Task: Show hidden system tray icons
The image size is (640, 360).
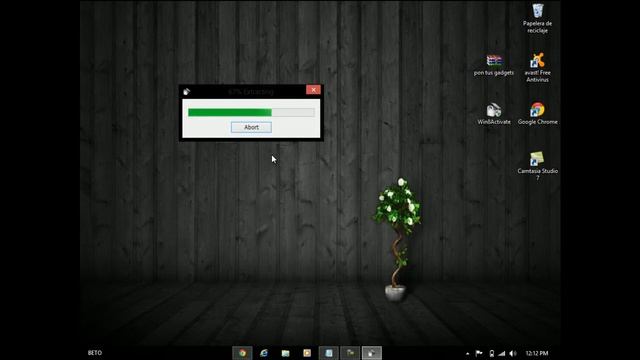Action: (467, 353)
